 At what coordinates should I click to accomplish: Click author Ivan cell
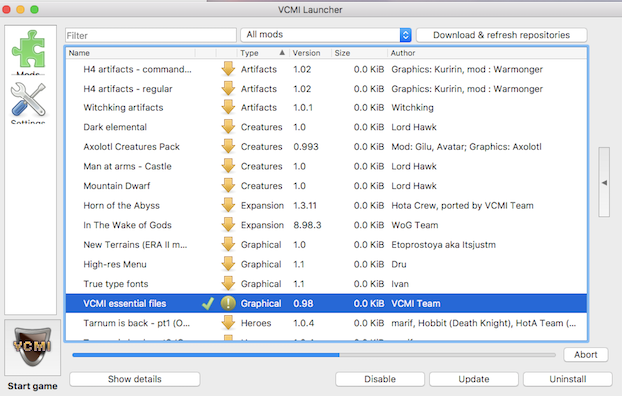pos(400,284)
